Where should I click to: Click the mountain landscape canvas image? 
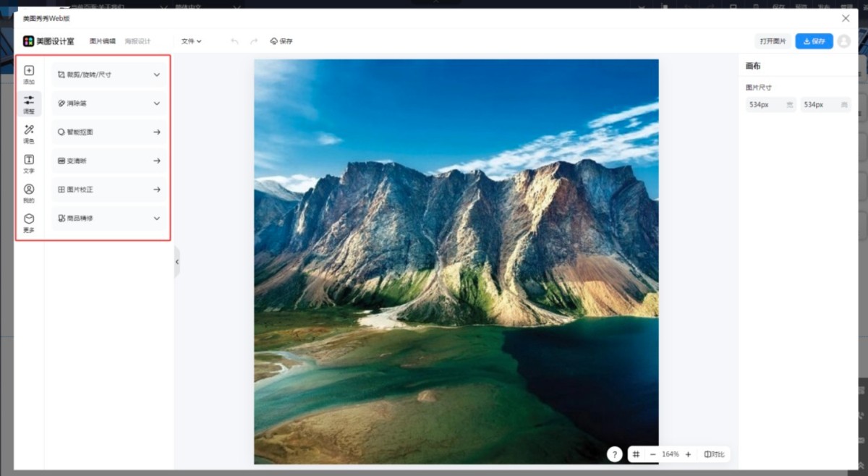[x=456, y=261]
